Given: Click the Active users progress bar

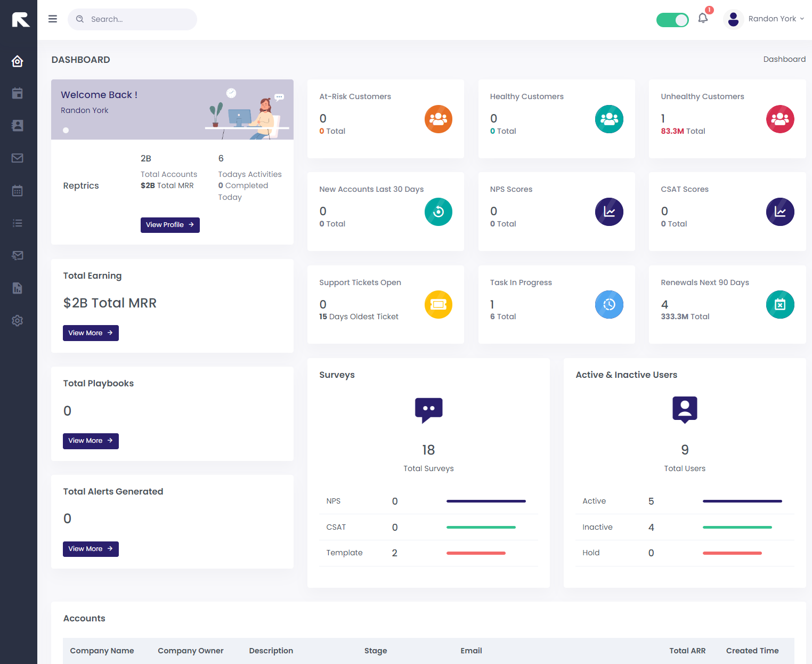Looking at the screenshot, I should tap(742, 501).
